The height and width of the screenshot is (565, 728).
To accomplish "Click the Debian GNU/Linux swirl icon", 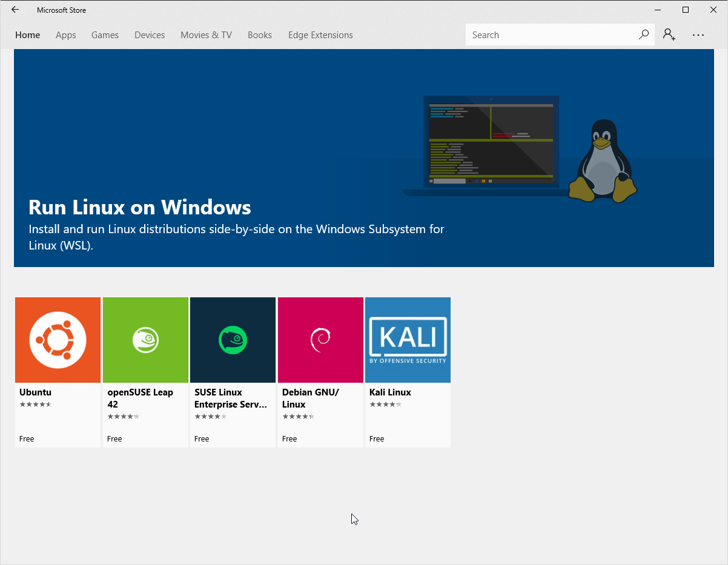I will tap(320, 340).
